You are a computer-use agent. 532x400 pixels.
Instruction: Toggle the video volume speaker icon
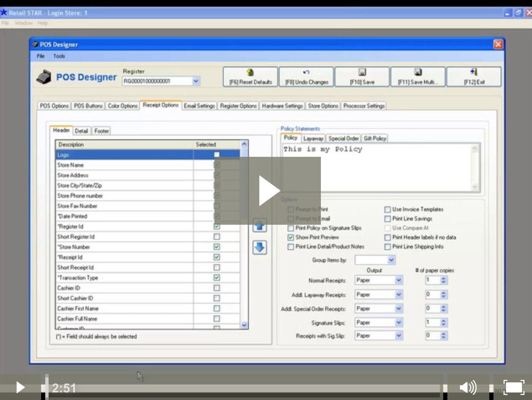pos(468,387)
